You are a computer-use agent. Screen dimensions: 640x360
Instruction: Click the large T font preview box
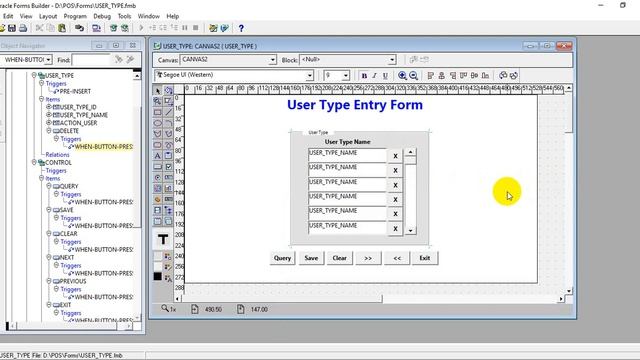click(163, 239)
